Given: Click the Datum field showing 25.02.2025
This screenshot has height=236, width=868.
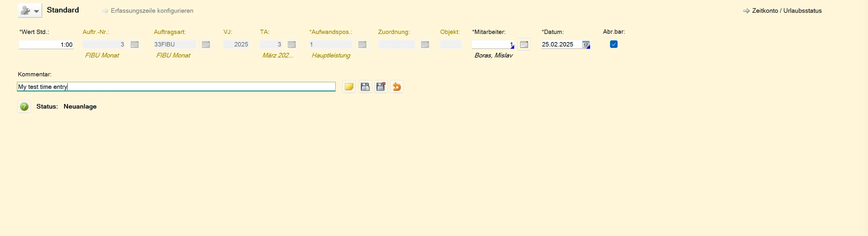Looking at the screenshot, I should (x=561, y=45).
